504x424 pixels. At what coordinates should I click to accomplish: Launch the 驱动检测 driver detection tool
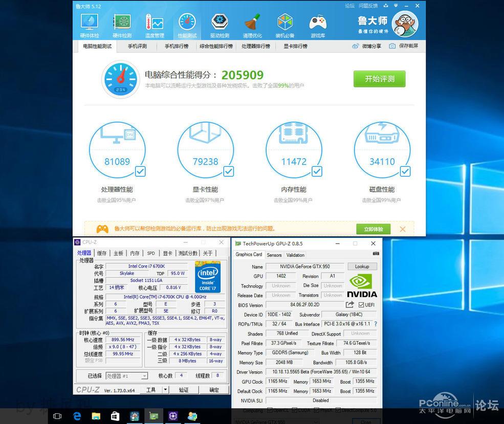(220, 24)
